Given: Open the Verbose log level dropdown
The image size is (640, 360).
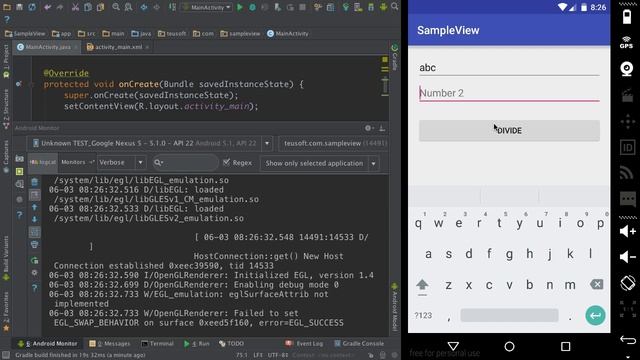Looking at the screenshot, I should point(121,162).
